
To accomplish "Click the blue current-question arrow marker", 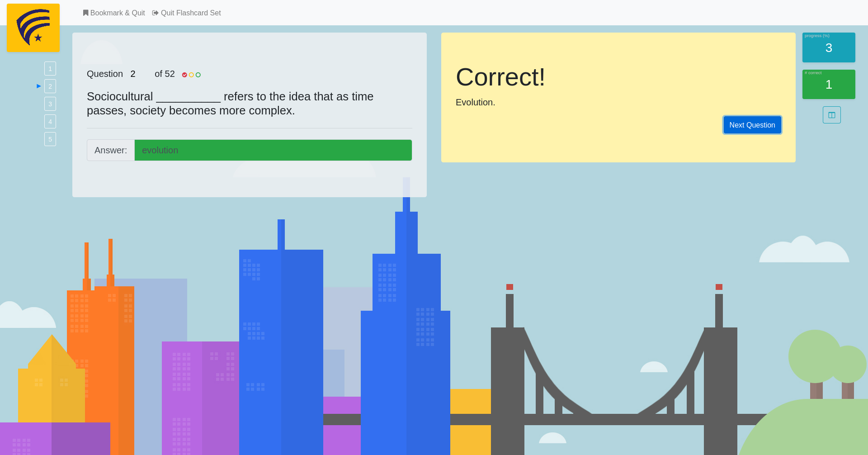I will [39, 86].
